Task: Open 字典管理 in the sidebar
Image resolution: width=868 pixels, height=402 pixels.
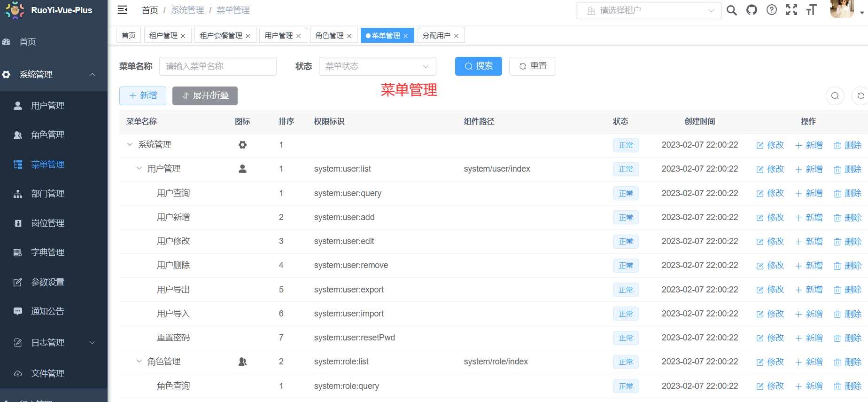Action: click(54, 252)
